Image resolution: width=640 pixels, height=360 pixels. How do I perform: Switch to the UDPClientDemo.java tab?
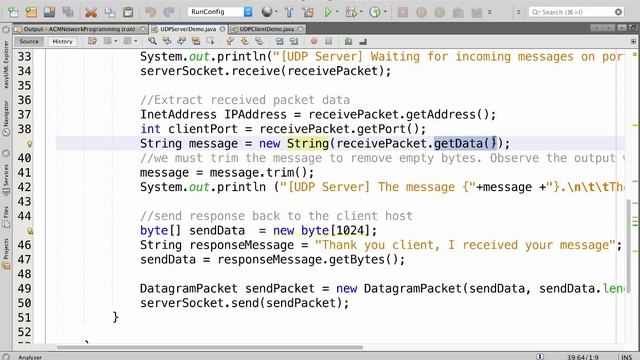266,29
